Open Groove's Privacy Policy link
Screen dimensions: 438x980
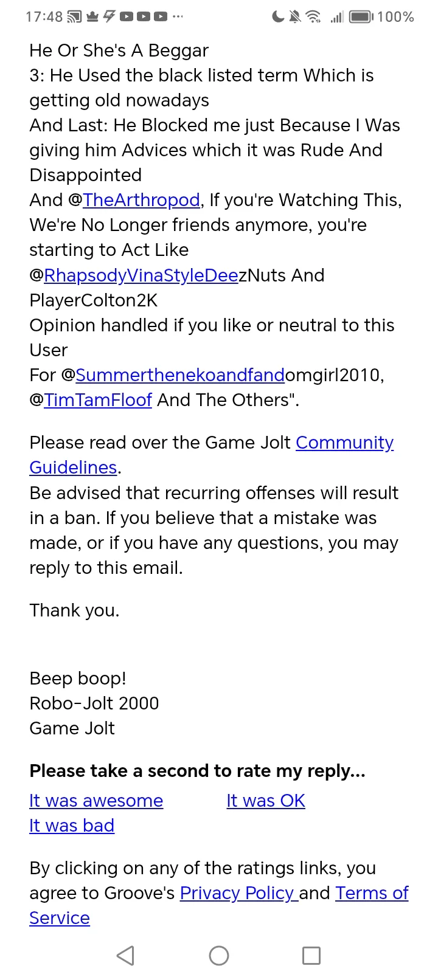coord(237,893)
